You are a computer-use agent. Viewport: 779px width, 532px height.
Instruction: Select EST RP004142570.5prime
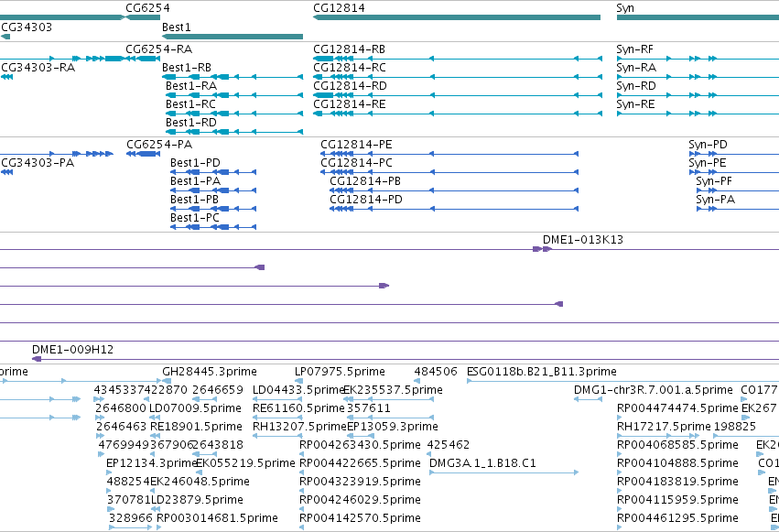tap(360, 518)
